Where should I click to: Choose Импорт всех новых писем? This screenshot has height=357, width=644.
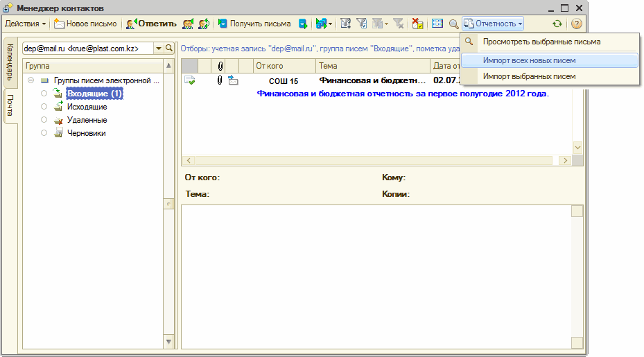click(529, 60)
